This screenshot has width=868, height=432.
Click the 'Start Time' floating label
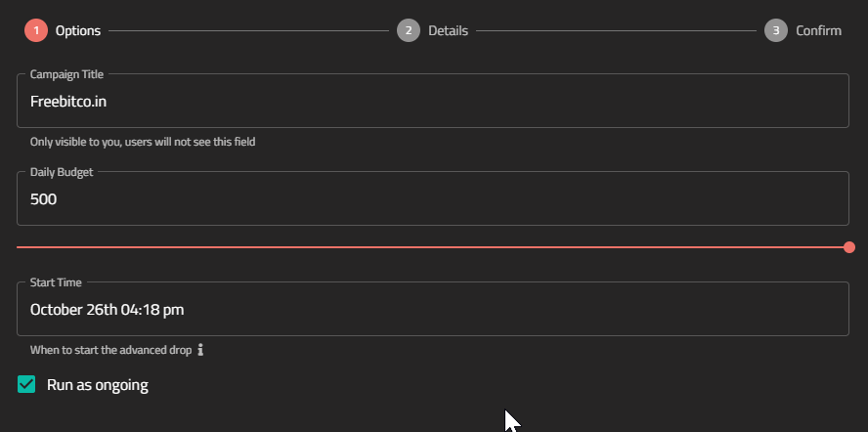click(56, 282)
